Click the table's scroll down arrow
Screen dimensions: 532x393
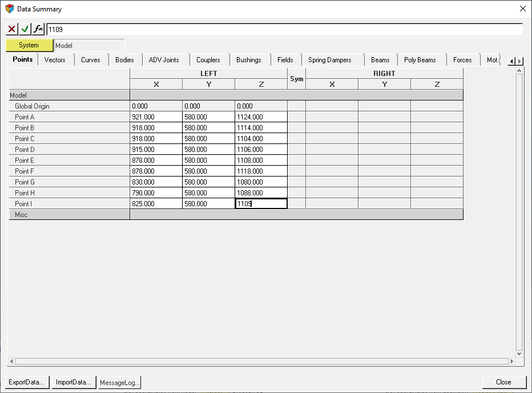(519, 354)
